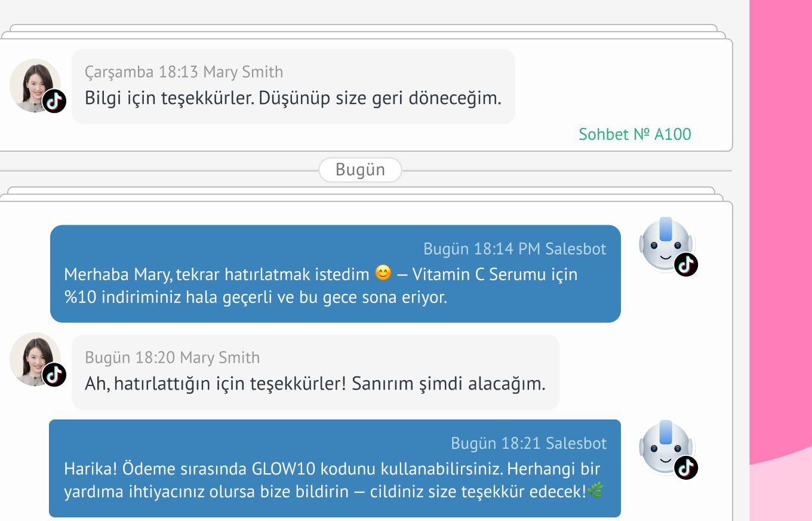Open the Sohbet № A100 link
The height and width of the screenshot is (521, 812).
[635, 134]
